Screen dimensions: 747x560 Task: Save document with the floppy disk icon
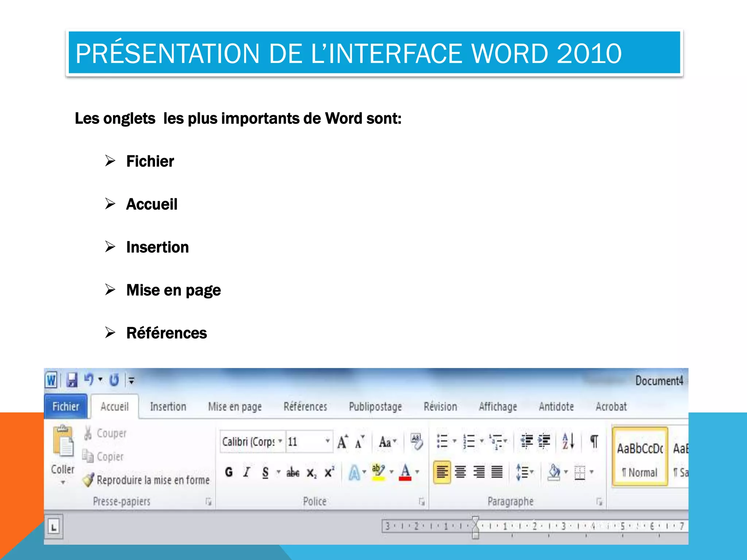[x=72, y=380]
